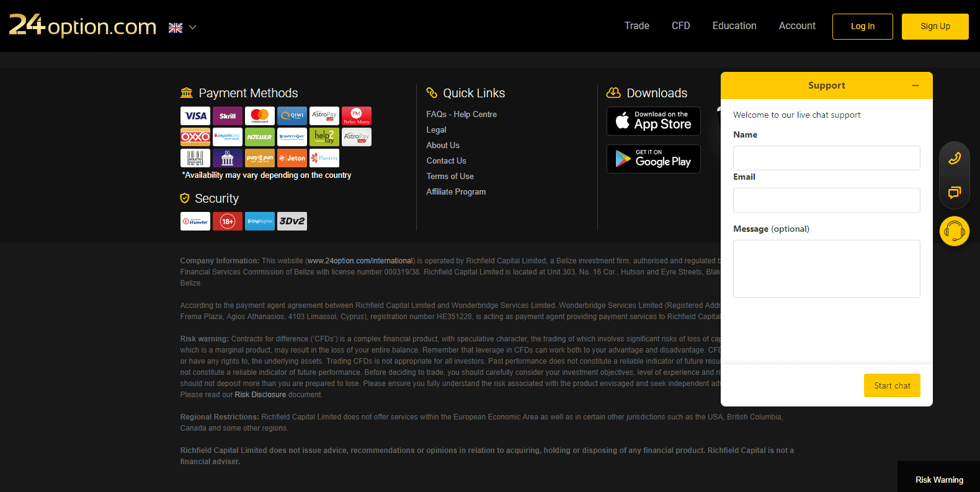Click the 24option.com logo
This screenshot has width=980, height=492.
click(82, 25)
